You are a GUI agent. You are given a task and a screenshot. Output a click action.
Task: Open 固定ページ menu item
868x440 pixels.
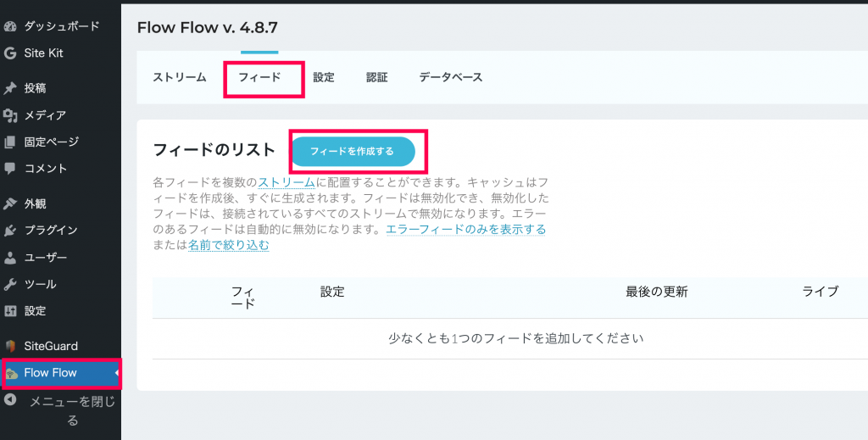click(52, 142)
